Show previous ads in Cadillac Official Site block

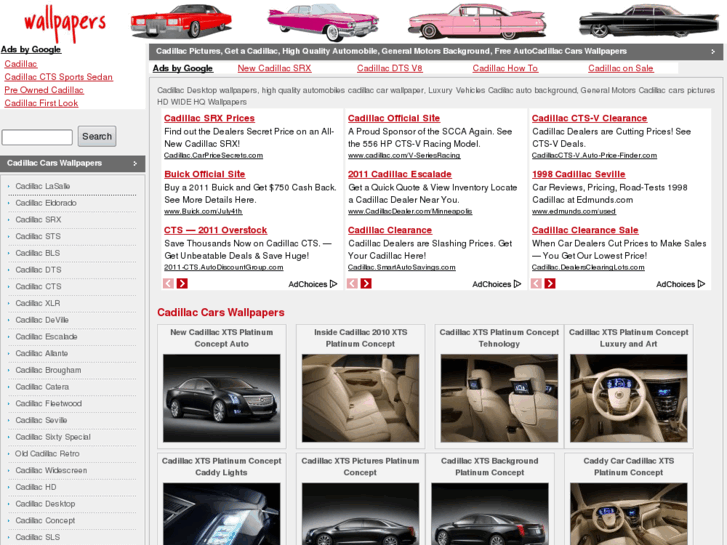[352, 283]
